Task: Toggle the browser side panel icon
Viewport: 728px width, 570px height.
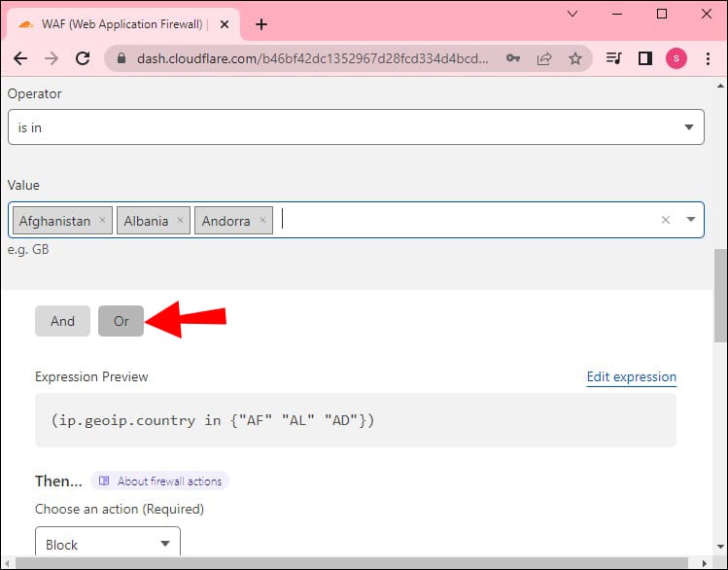Action: 644,58
